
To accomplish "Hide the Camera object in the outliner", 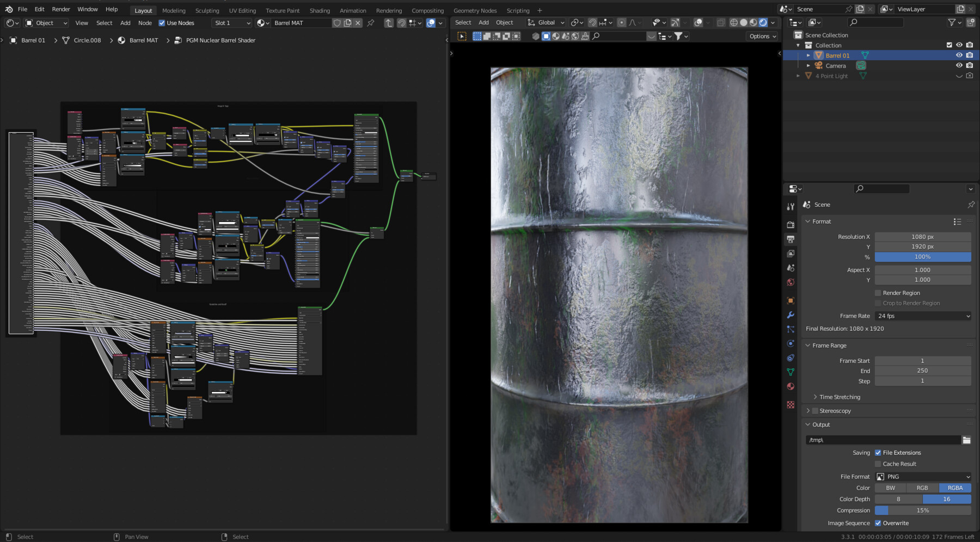I will pyautogui.click(x=959, y=65).
